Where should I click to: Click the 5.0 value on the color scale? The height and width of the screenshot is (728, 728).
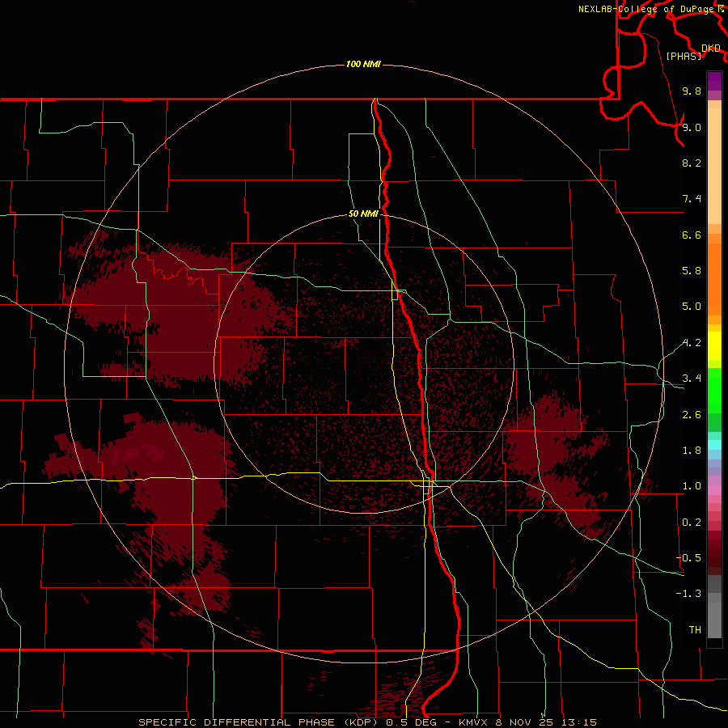pos(692,307)
